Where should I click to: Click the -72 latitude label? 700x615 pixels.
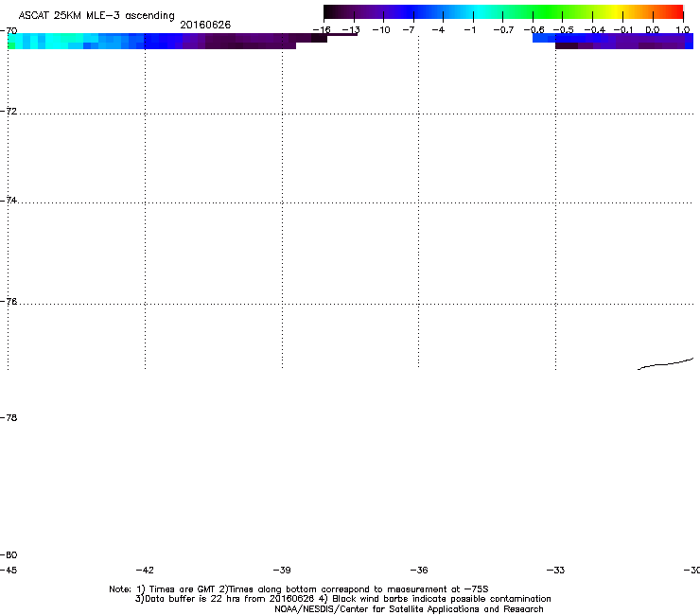pyautogui.click(x=9, y=111)
